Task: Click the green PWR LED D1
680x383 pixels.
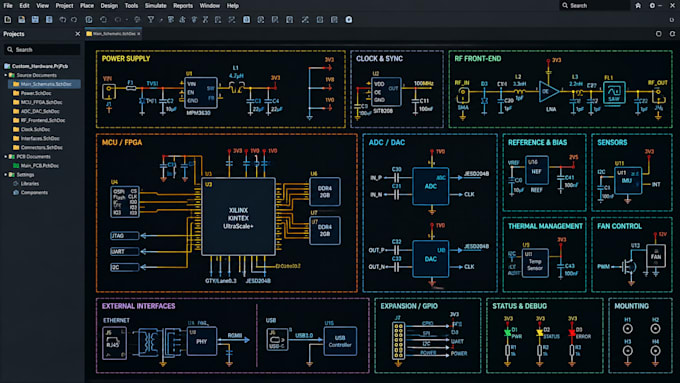Action: click(507, 333)
